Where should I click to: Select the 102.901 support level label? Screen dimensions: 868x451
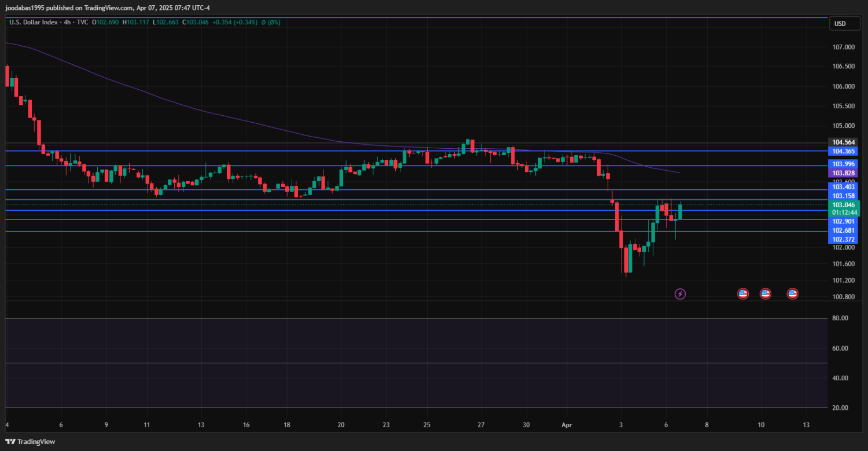tap(844, 222)
